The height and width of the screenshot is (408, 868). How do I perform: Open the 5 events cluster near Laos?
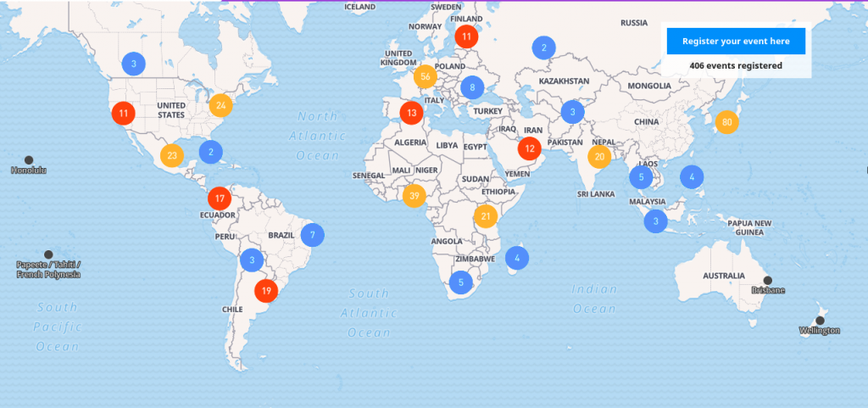(x=641, y=177)
